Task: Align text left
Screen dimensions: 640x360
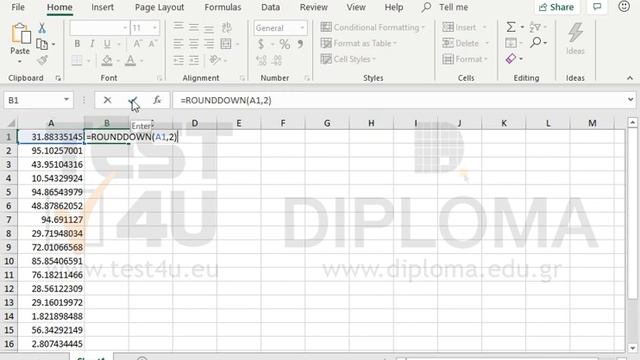Action: (178, 44)
